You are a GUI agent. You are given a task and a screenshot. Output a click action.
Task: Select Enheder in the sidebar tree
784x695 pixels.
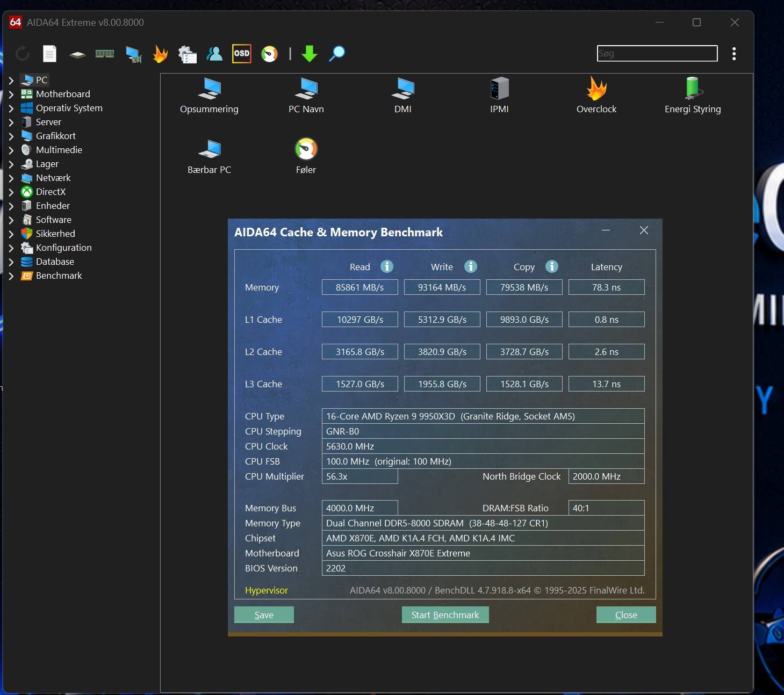53,206
